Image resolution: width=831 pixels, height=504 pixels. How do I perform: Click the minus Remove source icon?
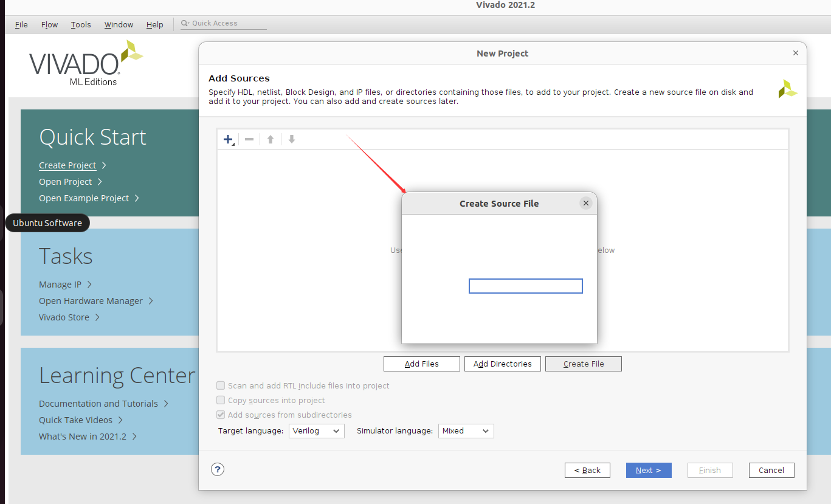click(249, 139)
